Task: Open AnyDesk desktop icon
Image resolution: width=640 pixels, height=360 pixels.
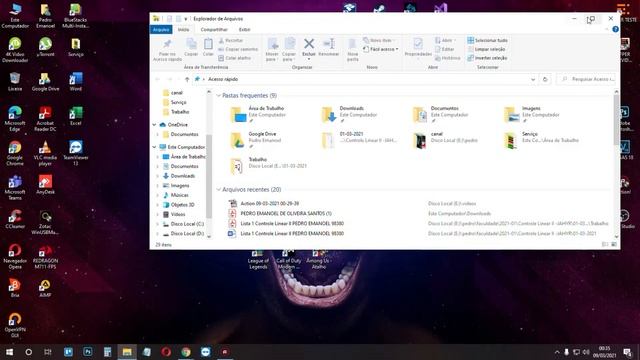Action: coord(45,184)
